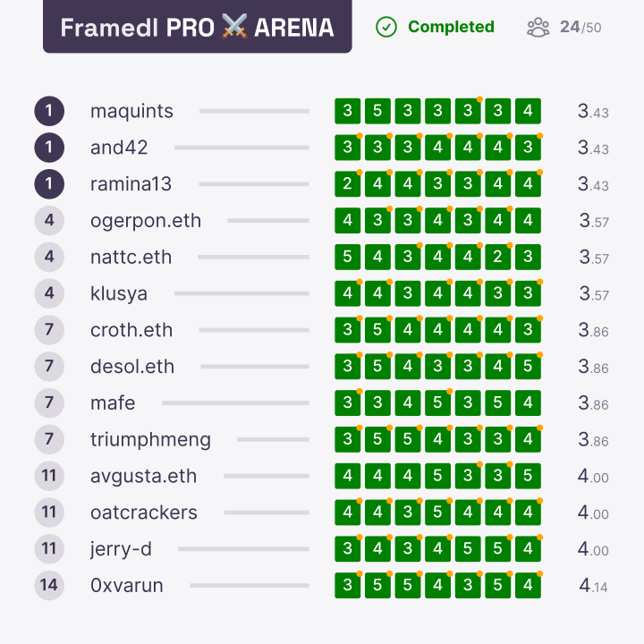Open the Framedl PRO ARENA title banner
The image size is (644, 644).
[x=197, y=26]
